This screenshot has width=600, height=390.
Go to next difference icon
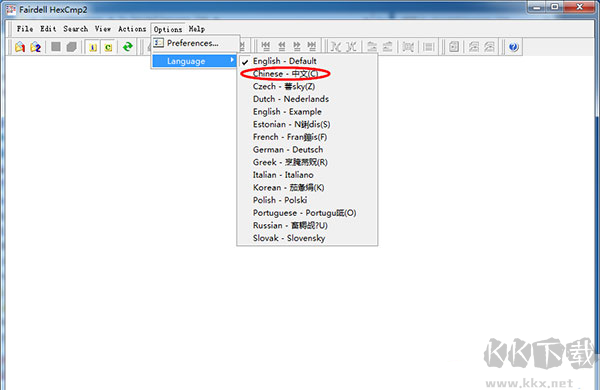tap(297, 47)
